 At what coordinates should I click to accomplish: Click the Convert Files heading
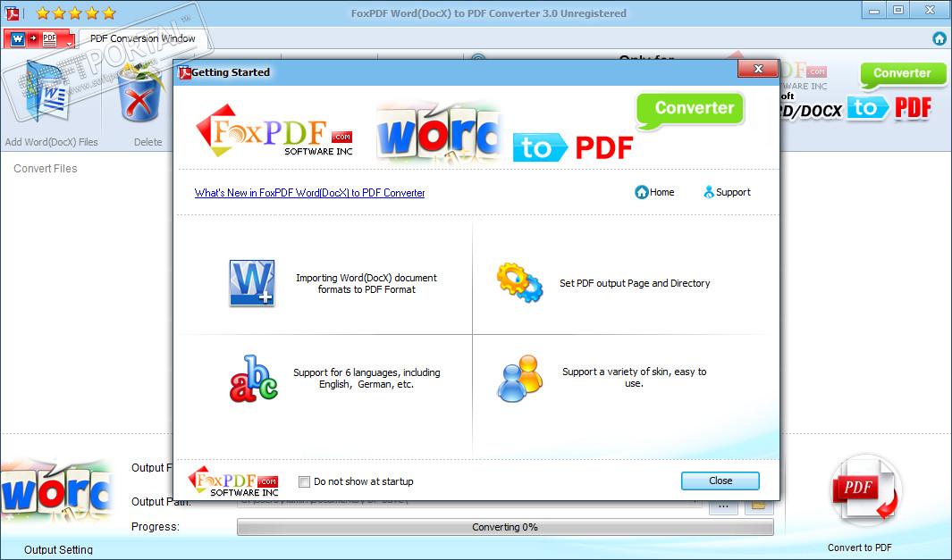[x=46, y=169]
